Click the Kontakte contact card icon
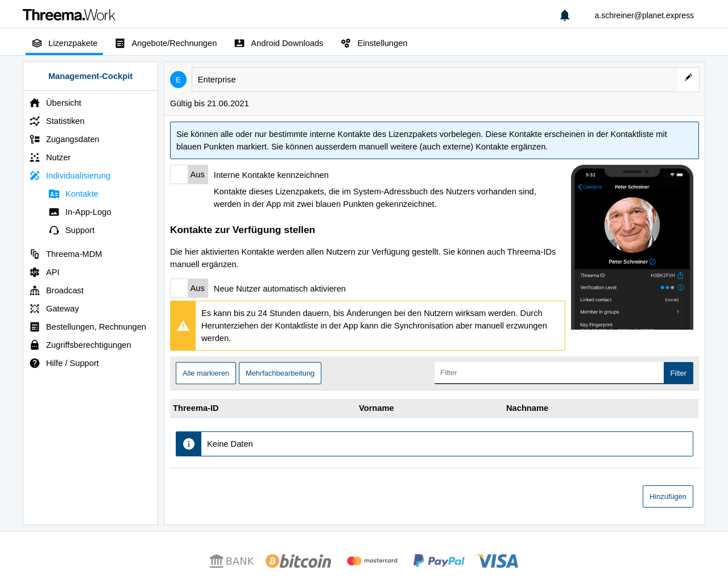 (x=54, y=194)
